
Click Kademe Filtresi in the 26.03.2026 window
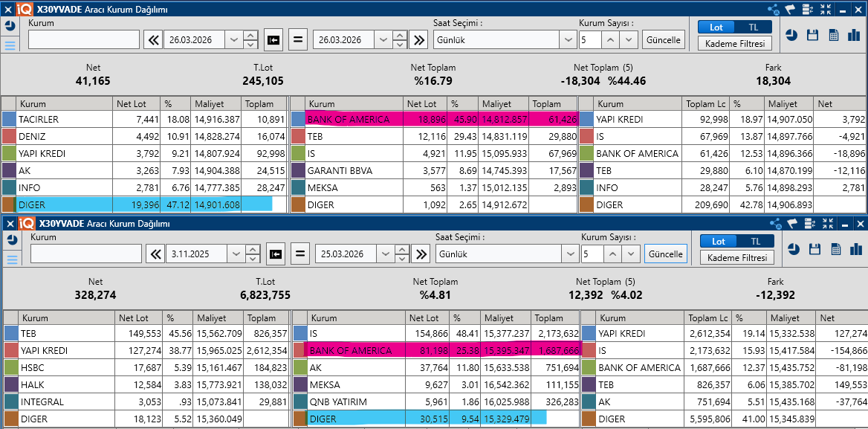[734, 43]
